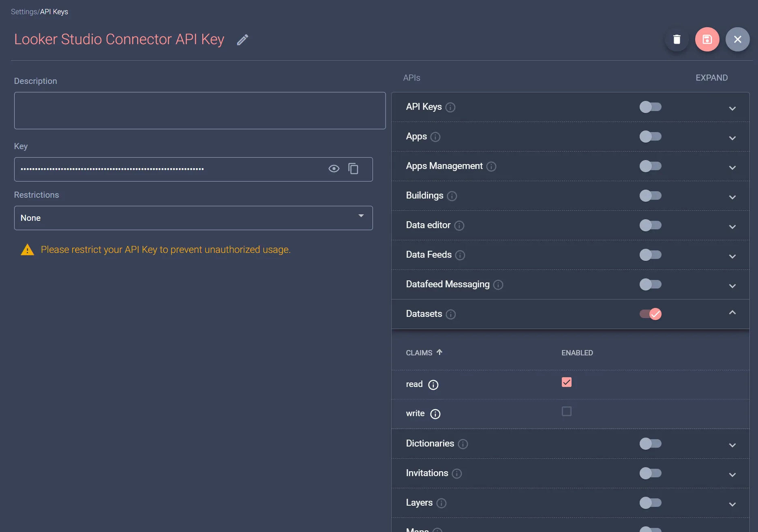
Task: Expand the API Keys section chevron
Action: point(732,108)
